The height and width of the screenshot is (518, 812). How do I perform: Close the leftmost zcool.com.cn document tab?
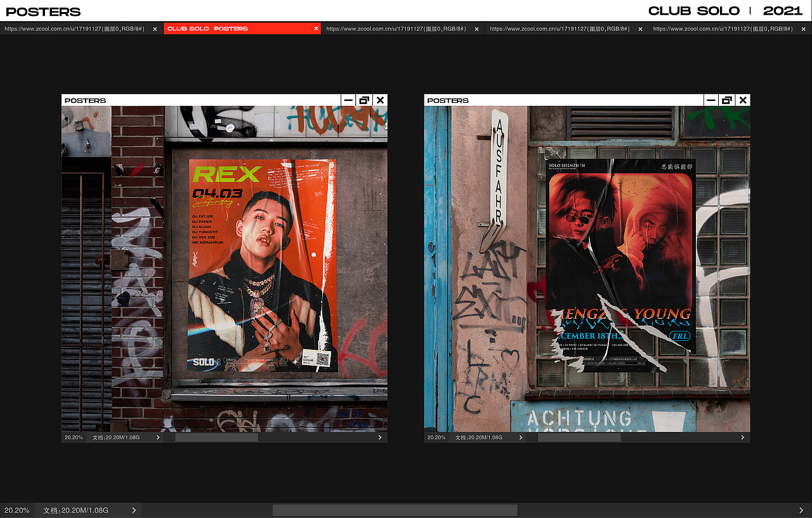pyautogui.click(x=155, y=29)
